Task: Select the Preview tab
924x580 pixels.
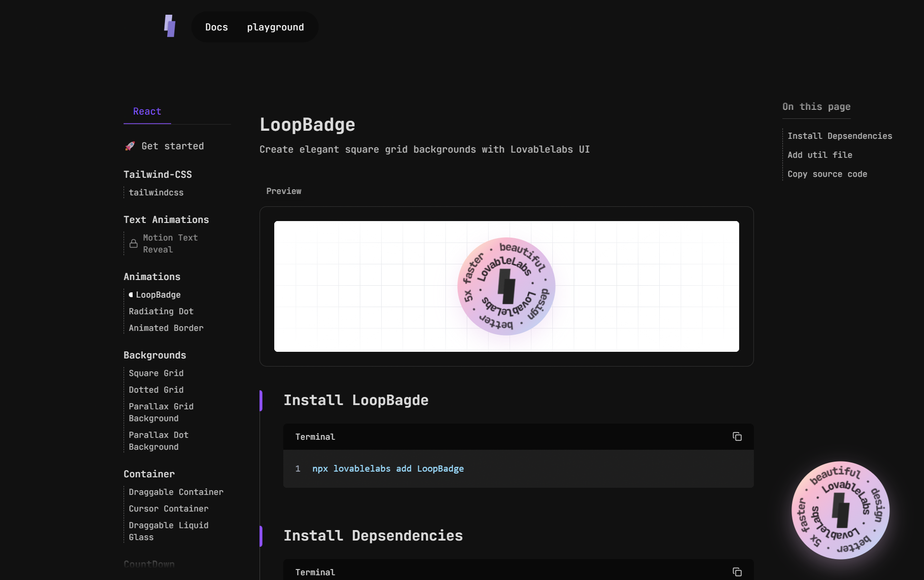Action: (x=284, y=191)
